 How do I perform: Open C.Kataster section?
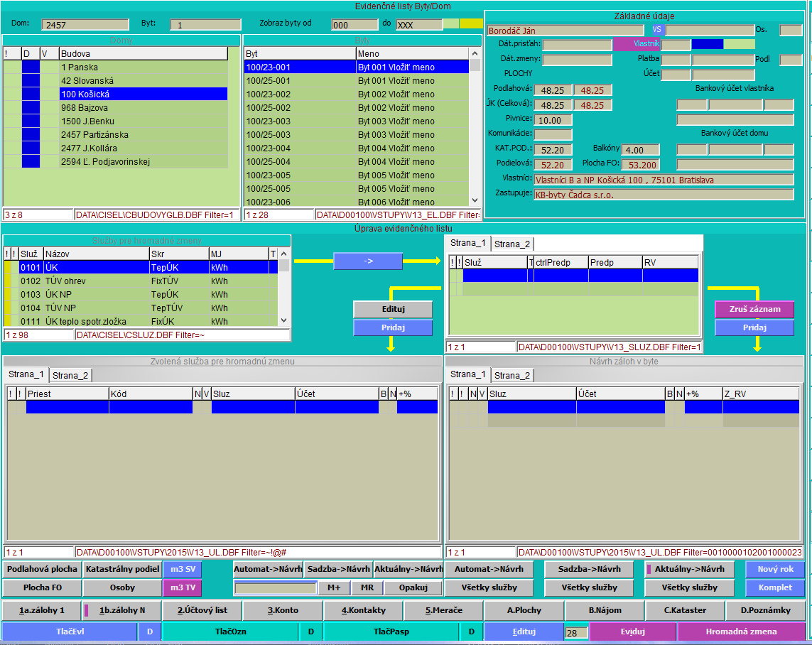tap(685, 611)
